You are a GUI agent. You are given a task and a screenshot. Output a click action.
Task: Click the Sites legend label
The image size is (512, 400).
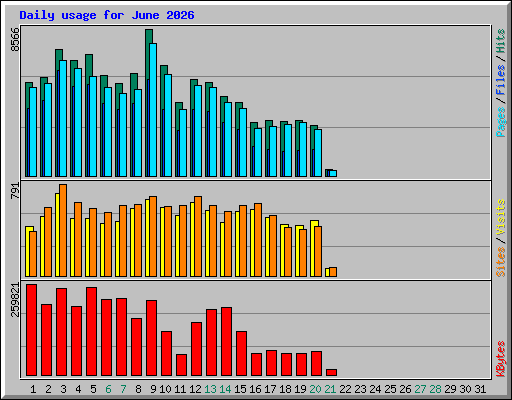point(501,262)
